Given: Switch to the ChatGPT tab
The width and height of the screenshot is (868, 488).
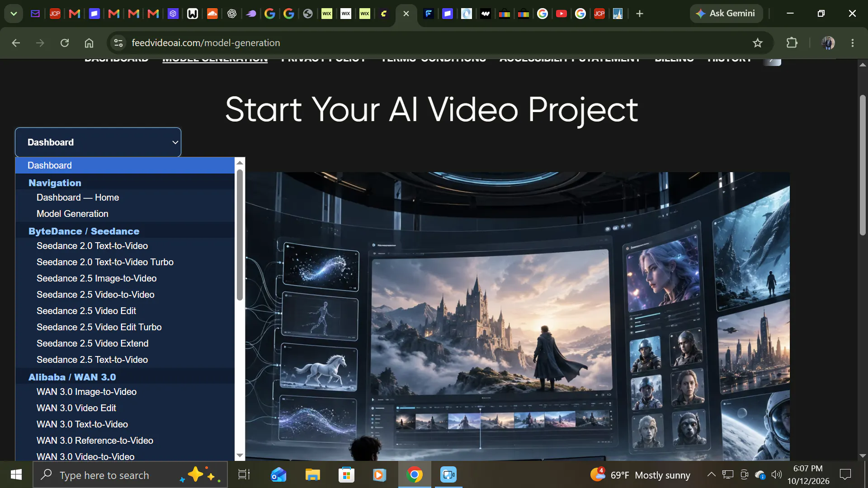Looking at the screenshot, I should 232,14.
